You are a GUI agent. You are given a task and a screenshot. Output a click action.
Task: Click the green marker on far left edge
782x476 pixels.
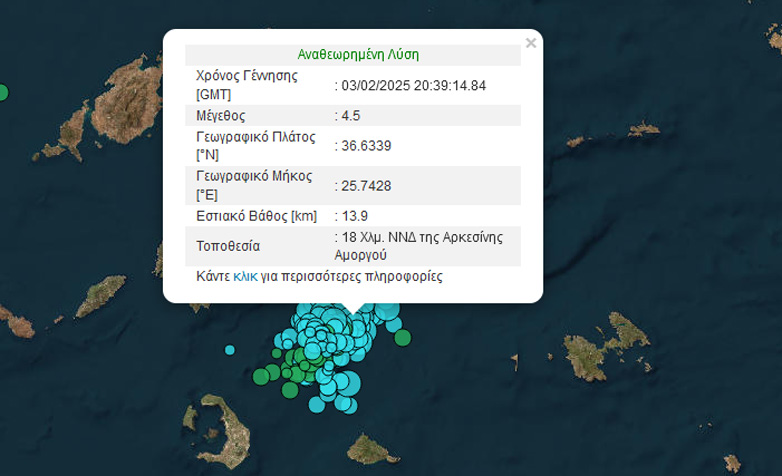2,93
